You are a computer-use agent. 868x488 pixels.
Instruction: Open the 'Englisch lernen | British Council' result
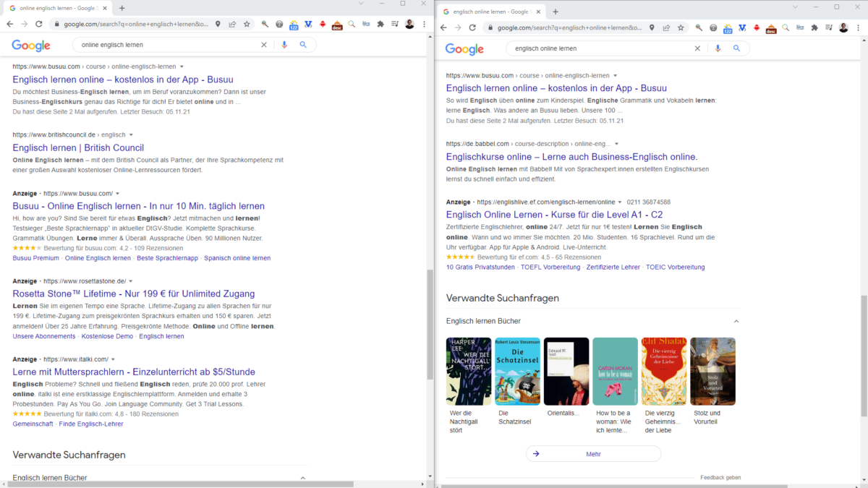[78, 147]
